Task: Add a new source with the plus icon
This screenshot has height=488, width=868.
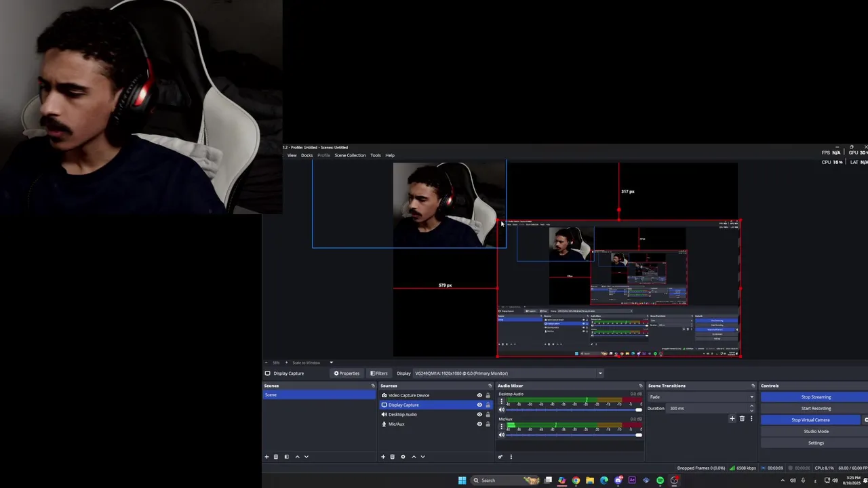Action: (383, 457)
